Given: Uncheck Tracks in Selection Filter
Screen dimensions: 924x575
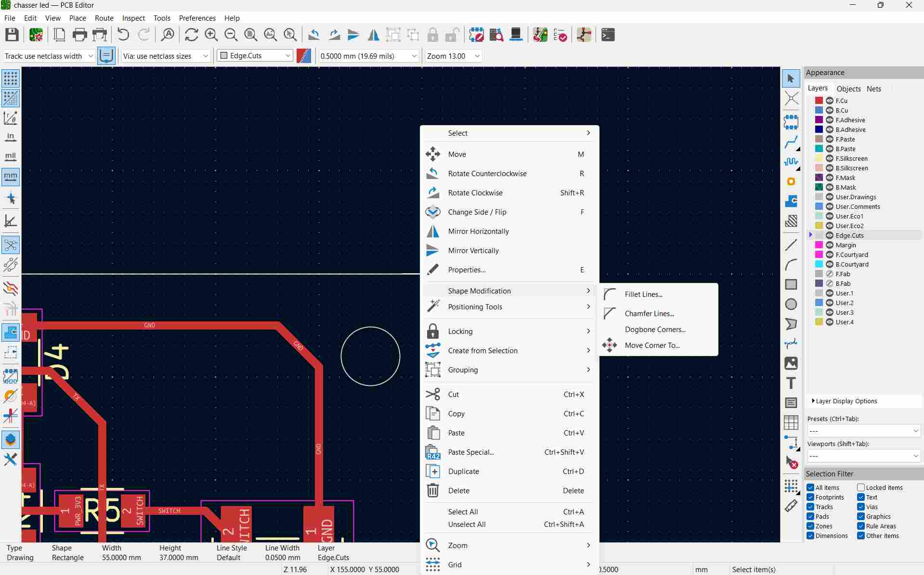Looking at the screenshot, I should click(x=810, y=507).
